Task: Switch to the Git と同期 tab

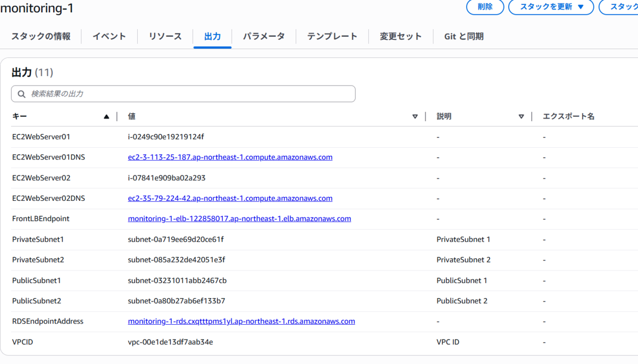Action: (x=464, y=36)
